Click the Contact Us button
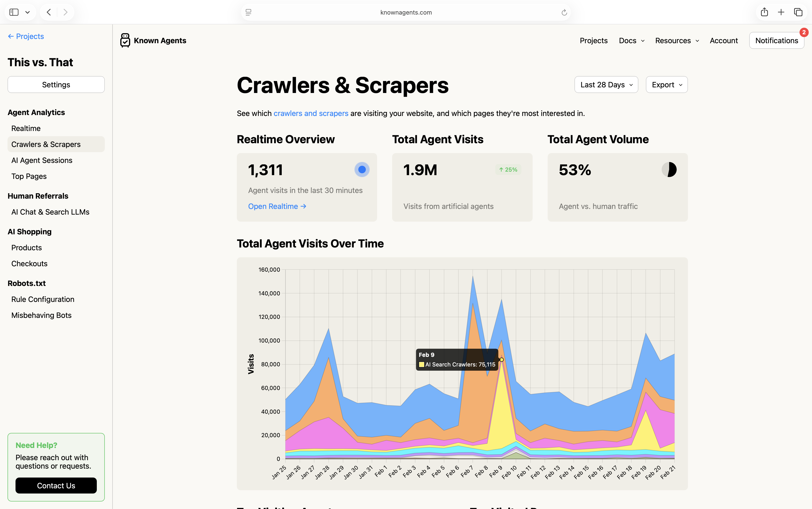Screen dimensions: 812x509 pyautogui.click(x=56, y=486)
